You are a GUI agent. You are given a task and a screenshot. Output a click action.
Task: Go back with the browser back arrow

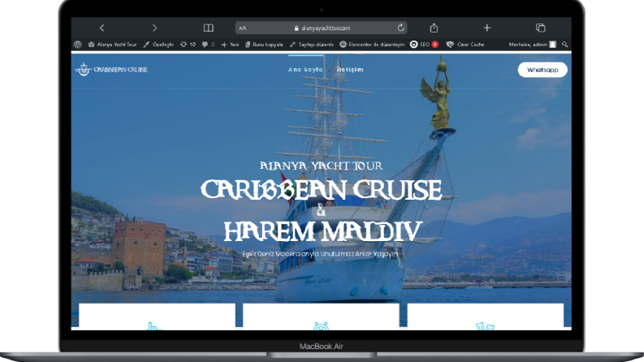102,28
